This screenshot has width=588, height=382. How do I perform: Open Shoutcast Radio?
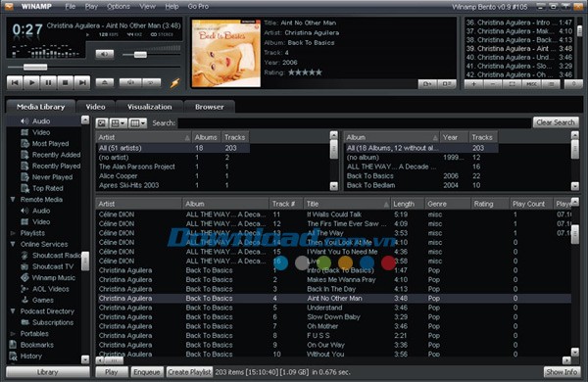coord(56,256)
